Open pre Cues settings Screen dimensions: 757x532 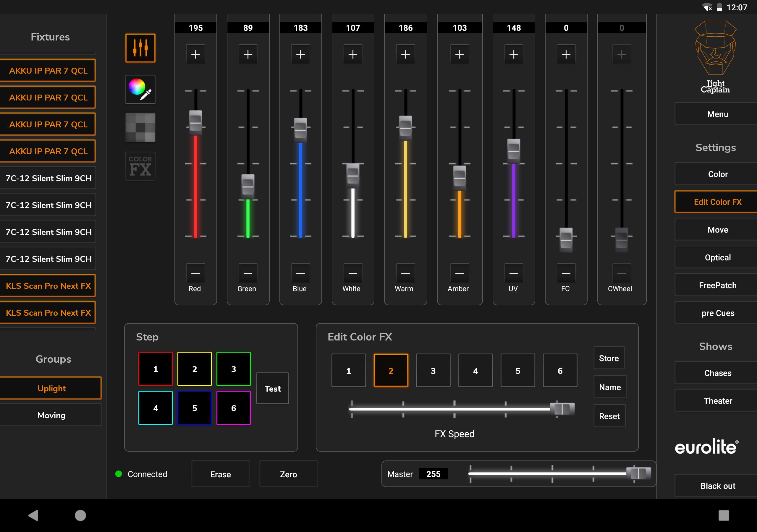click(716, 313)
